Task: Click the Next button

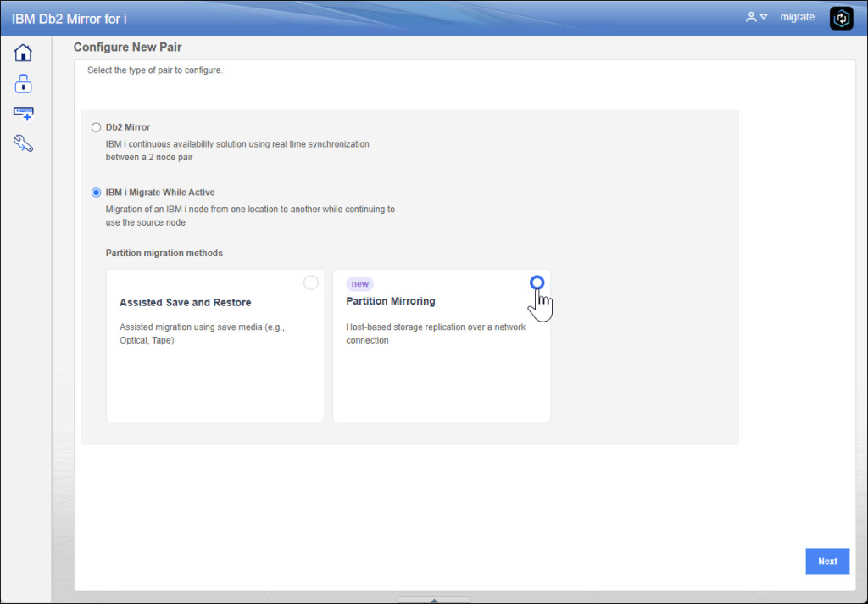Action: (x=827, y=562)
